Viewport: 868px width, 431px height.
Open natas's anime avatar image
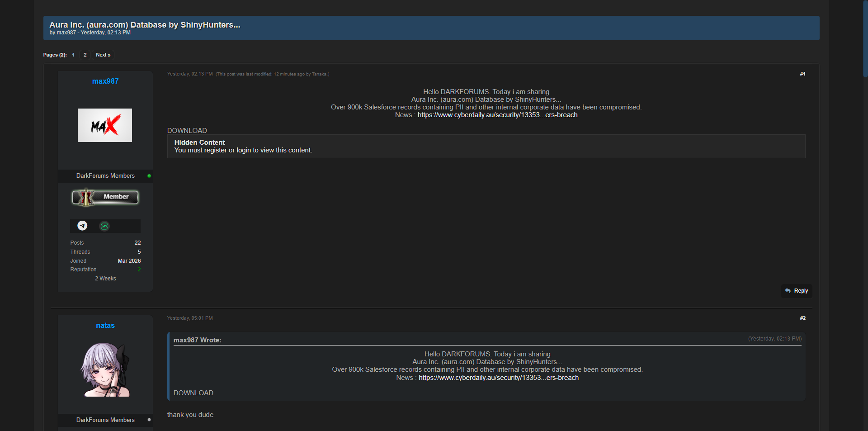tap(105, 369)
